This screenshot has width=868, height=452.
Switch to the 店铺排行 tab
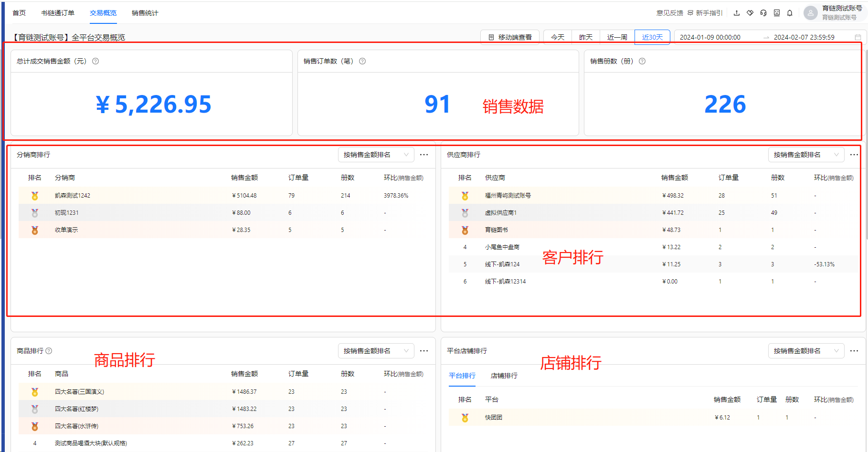click(504, 376)
